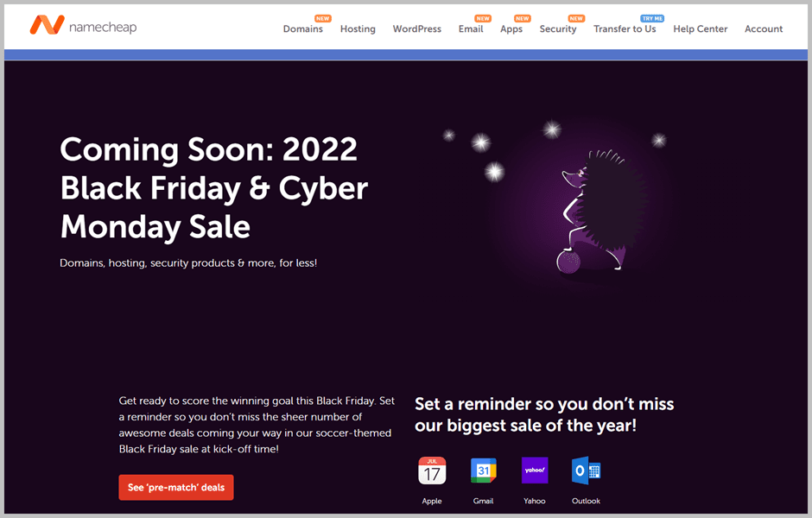
Task: Open the Domains menu
Action: pos(303,29)
